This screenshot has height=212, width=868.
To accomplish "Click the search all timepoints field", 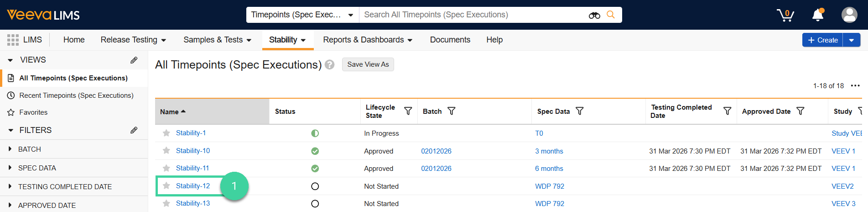I will (x=472, y=15).
